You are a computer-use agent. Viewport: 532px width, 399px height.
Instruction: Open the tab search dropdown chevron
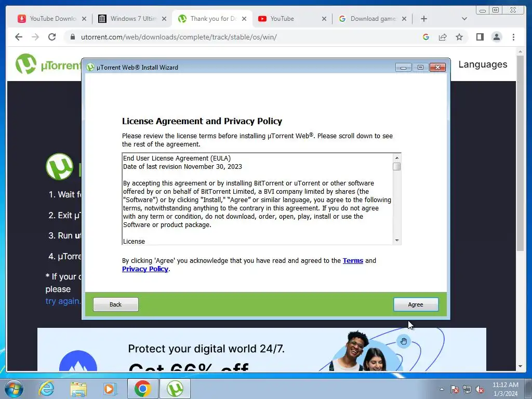pyautogui.click(x=464, y=19)
